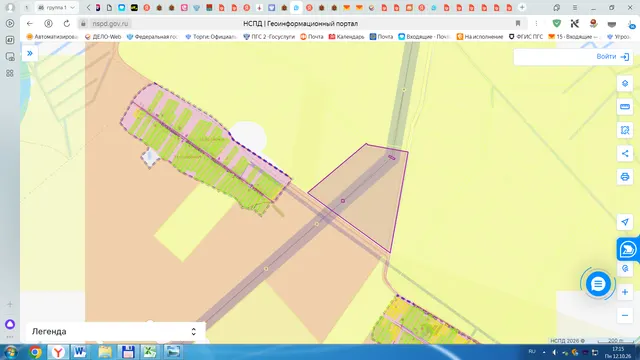Zoom in the map with plus
640x360 pixels.
click(x=624, y=292)
